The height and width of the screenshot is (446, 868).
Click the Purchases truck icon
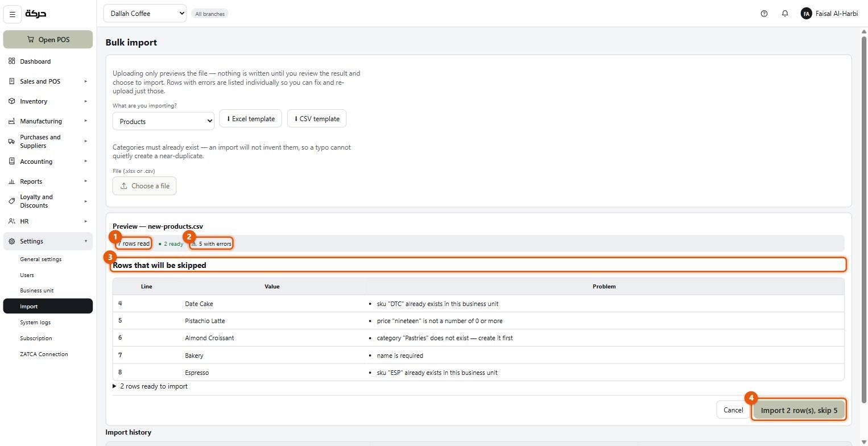[x=11, y=142]
